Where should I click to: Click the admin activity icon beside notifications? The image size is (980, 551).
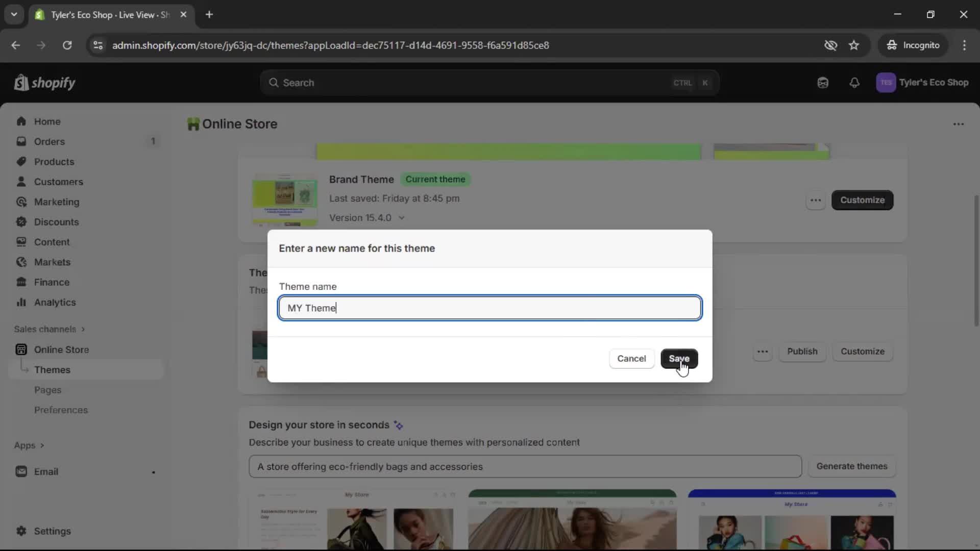pos(823,82)
